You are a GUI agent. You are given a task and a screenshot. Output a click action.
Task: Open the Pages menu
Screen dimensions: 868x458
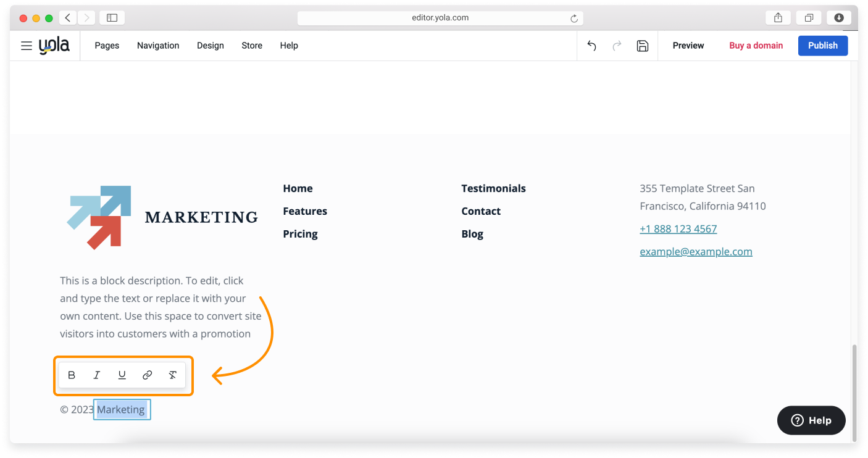tap(107, 45)
